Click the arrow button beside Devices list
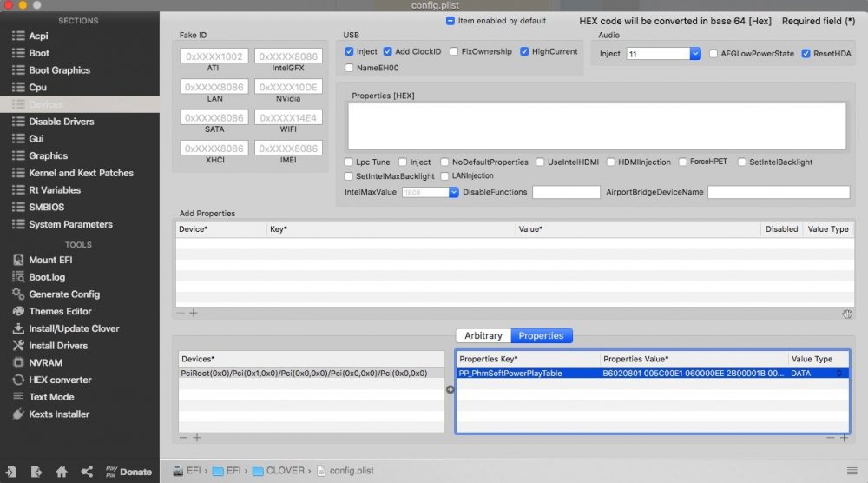The height and width of the screenshot is (483, 868). (450, 390)
